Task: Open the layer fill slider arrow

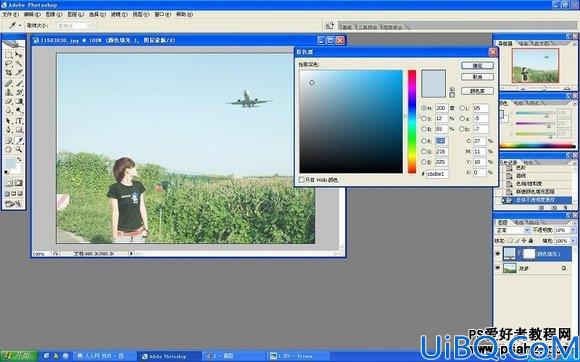Action: 573,241
